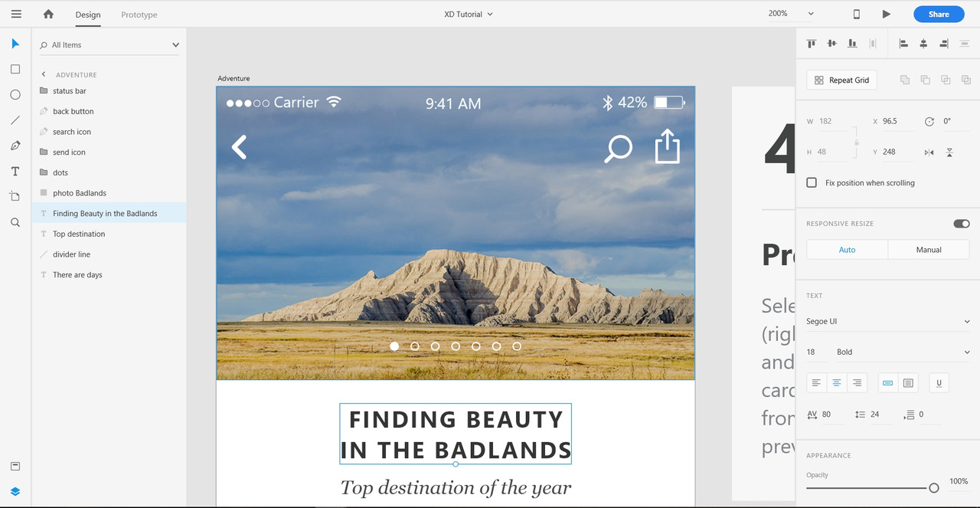980x508 pixels.
Task: Click the font size 18 field
Action: (x=817, y=352)
